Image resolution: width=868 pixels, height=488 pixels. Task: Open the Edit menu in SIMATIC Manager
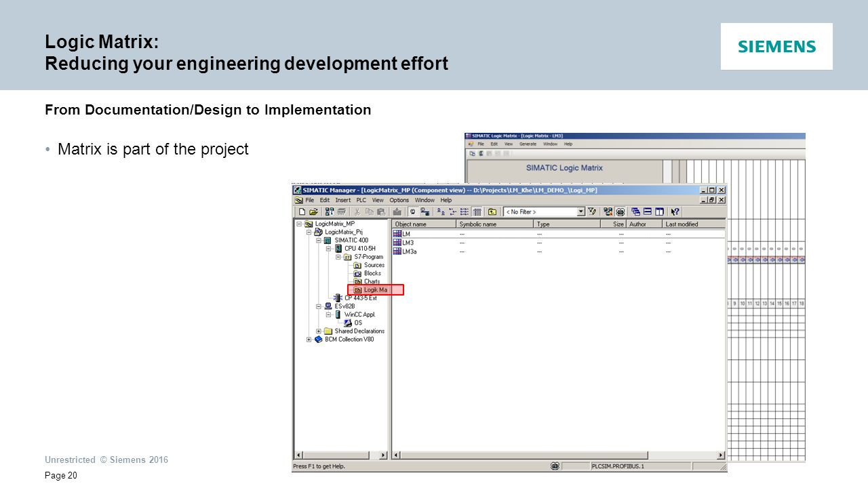pyautogui.click(x=325, y=200)
